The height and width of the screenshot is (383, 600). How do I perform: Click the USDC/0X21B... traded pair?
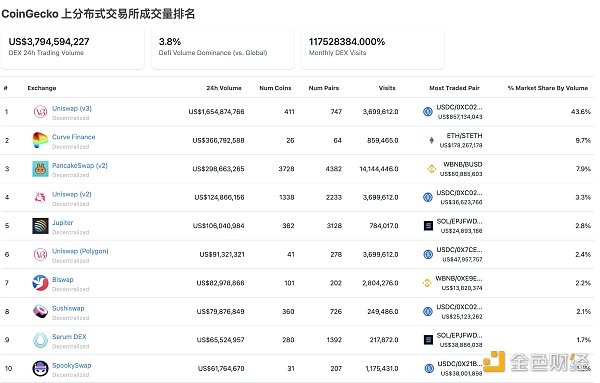tap(460, 364)
